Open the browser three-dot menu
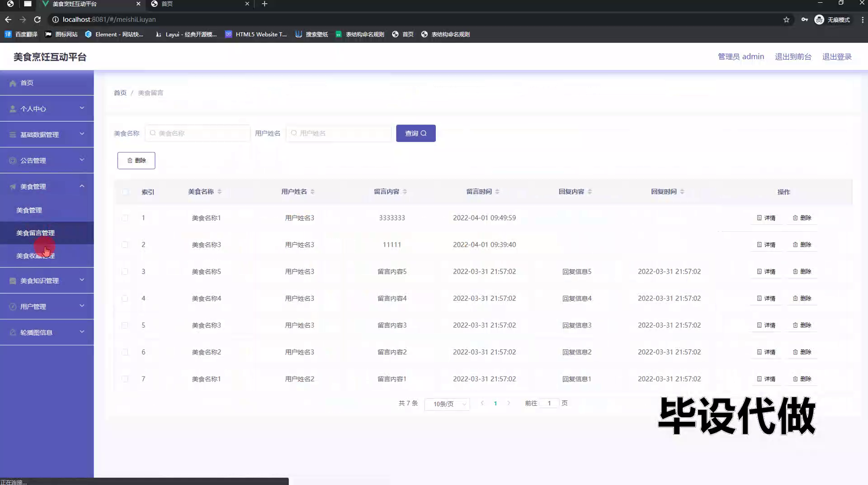 pos(862,19)
